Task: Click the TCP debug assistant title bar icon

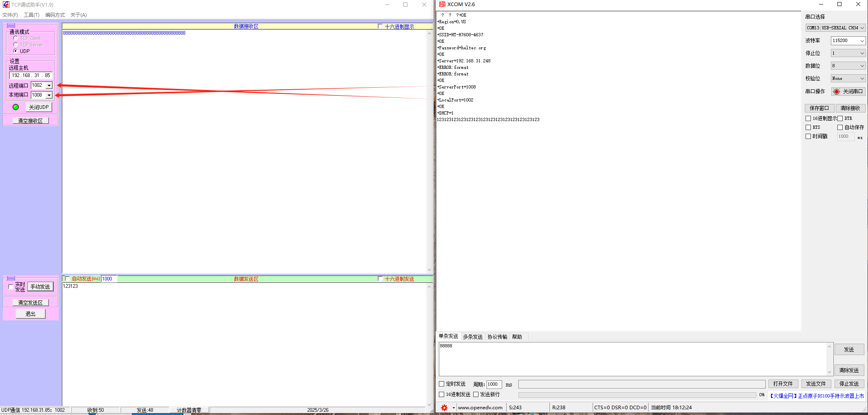Action: pyautogui.click(x=6, y=4)
